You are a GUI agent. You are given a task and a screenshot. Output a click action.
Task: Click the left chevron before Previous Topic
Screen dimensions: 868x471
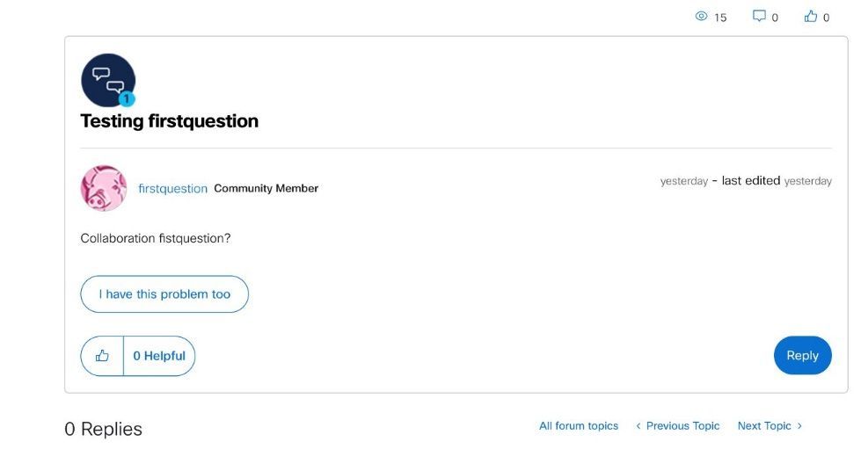pos(638,425)
